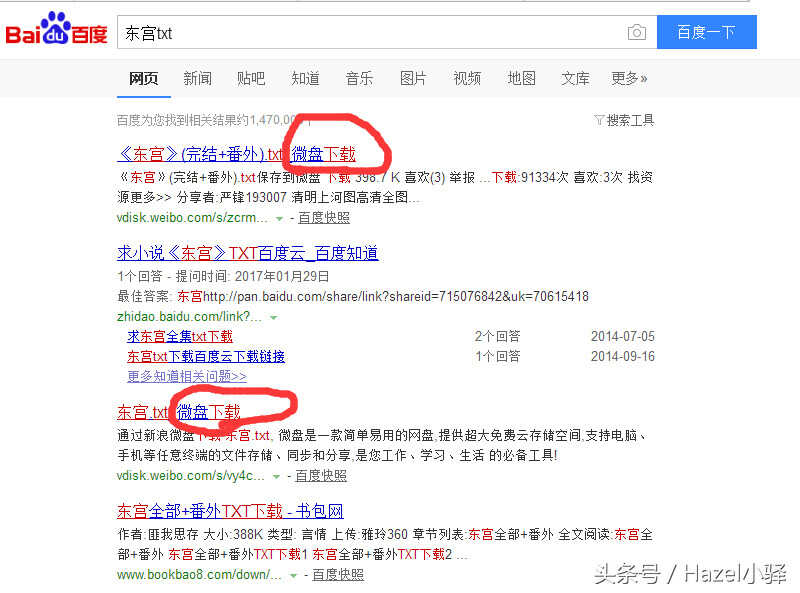This screenshot has width=800, height=593.
Task: Click the camera image search icon
Action: 636,32
